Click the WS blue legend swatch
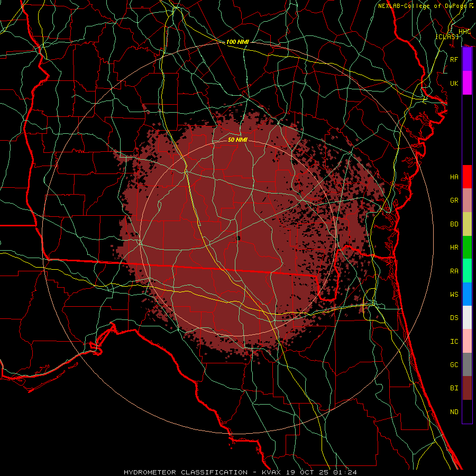Viewport: 476px width, 476px height. click(467, 294)
